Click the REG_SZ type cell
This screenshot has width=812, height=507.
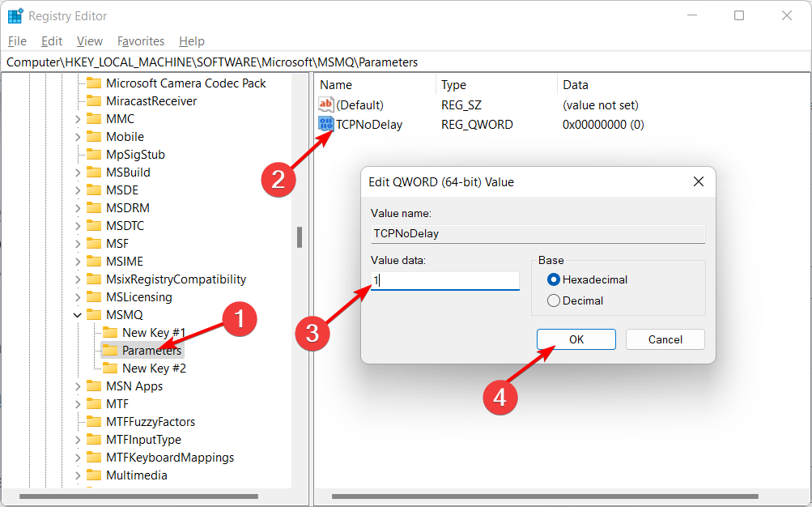(x=461, y=105)
